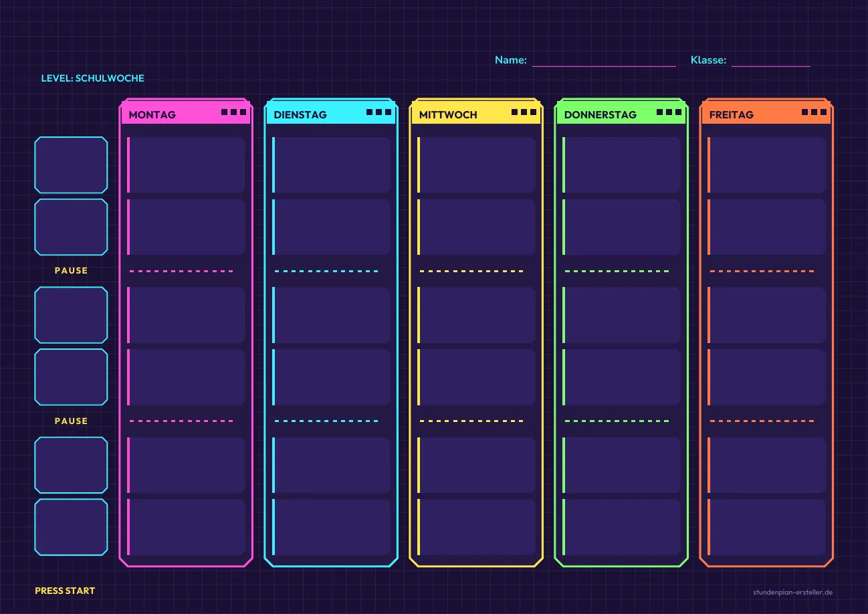Viewport: 868px width, 614px height.
Task: Click the three squares icon in DIENSTAG header
Action: tap(379, 112)
